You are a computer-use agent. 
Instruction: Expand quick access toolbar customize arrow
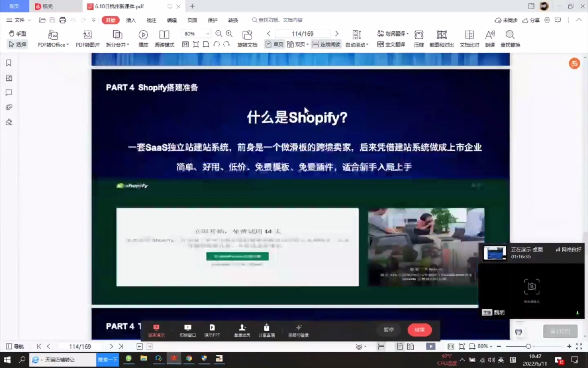pyautogui.click(x=94, y=20)
